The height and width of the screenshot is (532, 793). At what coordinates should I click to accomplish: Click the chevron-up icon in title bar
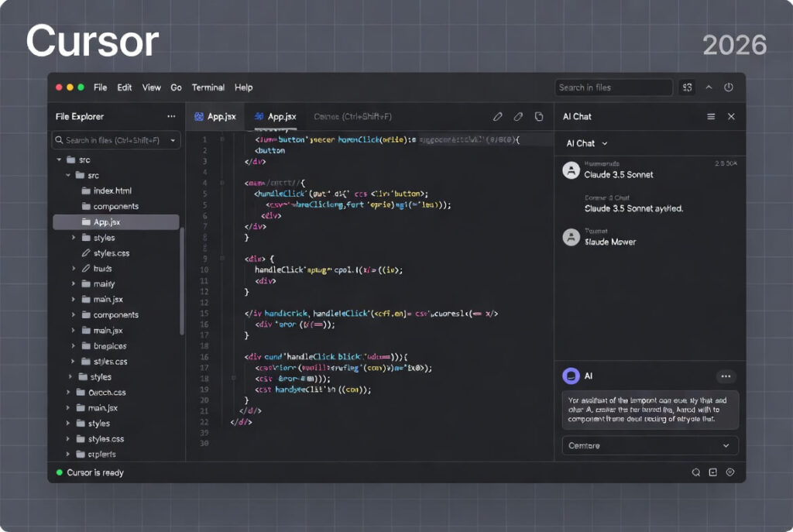click(709, 87)
